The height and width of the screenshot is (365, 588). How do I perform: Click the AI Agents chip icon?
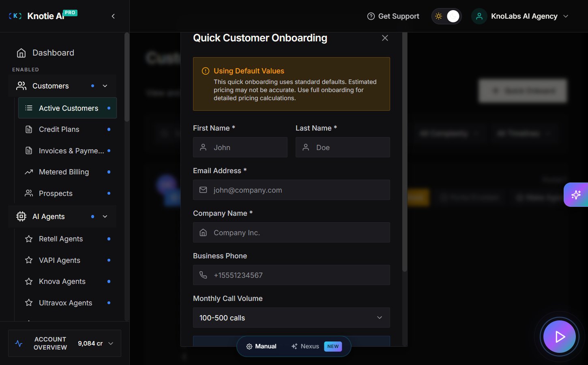[21, 217]
